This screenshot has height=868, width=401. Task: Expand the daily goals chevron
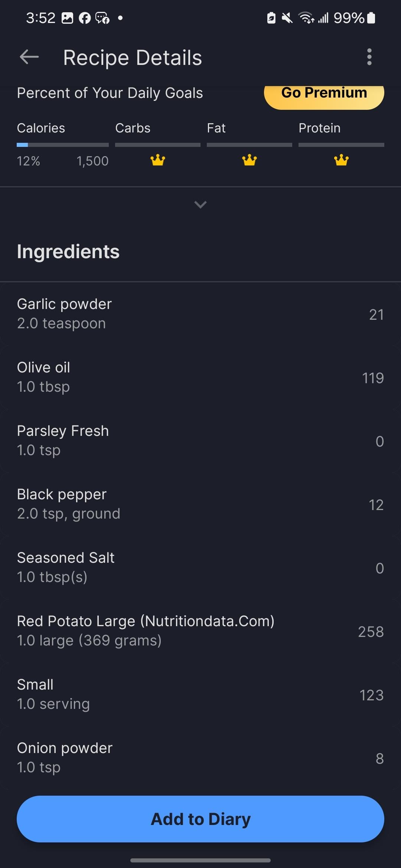pos(200,204)
